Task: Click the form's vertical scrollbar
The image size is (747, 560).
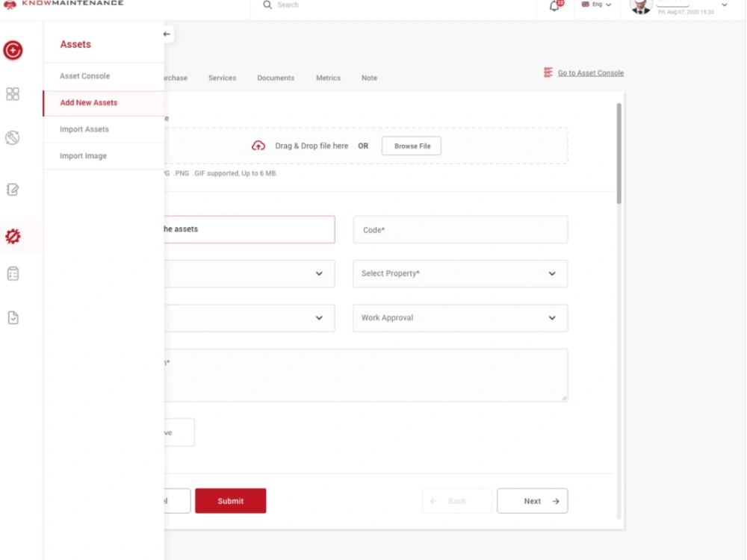Action: point(619,153)
